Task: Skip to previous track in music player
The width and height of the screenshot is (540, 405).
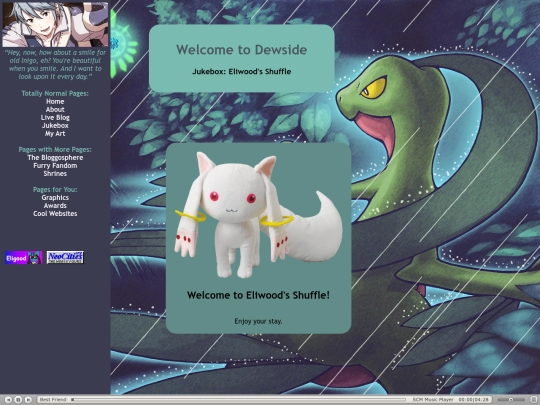Action: [x=9, y=399]
